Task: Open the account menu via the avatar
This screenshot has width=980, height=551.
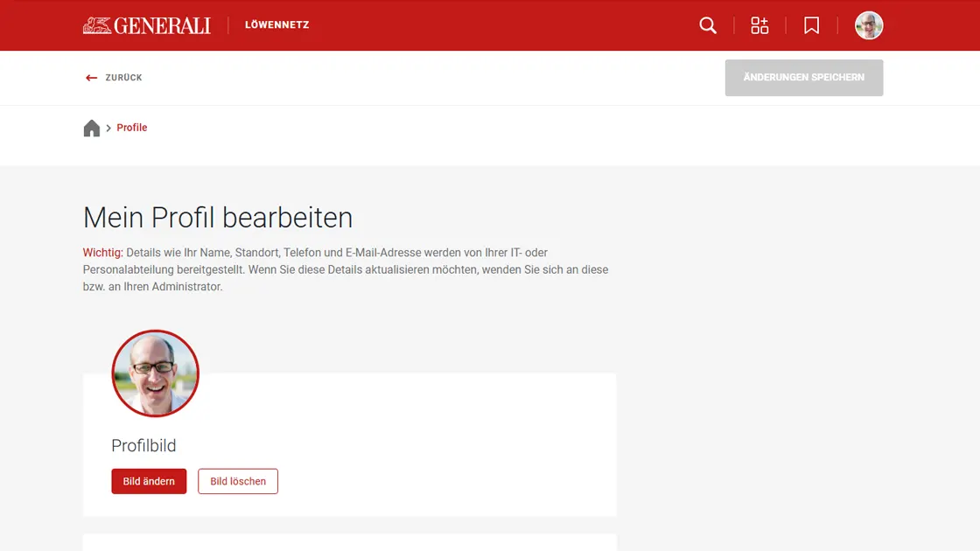Action: pos(869,25)
